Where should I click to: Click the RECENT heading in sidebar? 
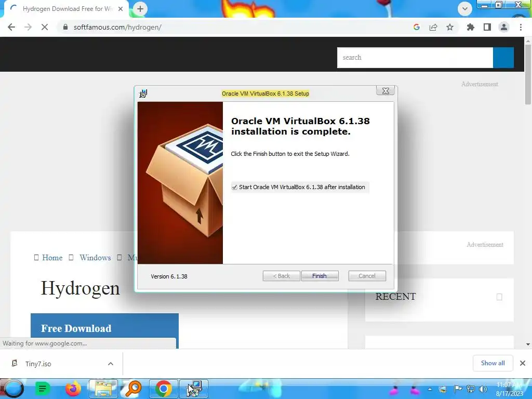click(395, 297)
